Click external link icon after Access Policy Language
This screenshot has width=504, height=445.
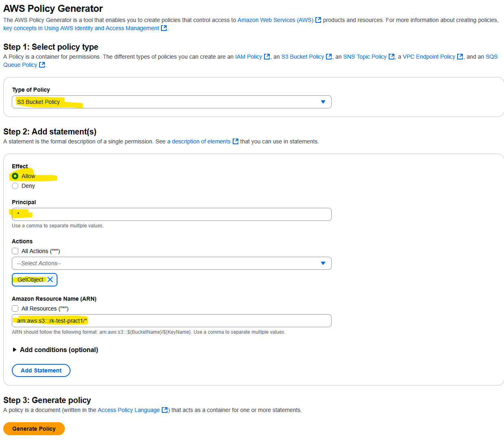(165, 410)
